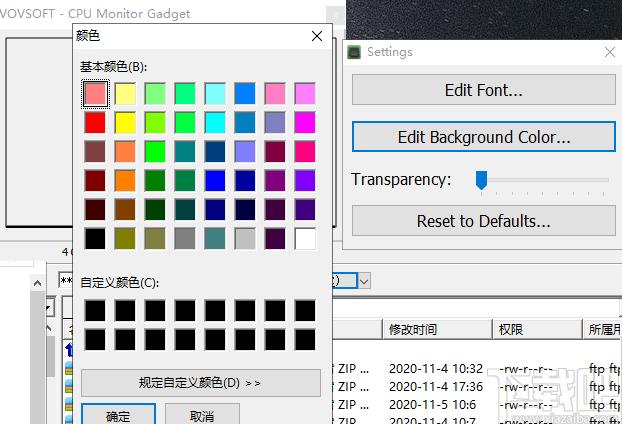This screenshot has width=622, height=424.
Task: Pick the magenta basic color swatch
Action: (305, 123)
